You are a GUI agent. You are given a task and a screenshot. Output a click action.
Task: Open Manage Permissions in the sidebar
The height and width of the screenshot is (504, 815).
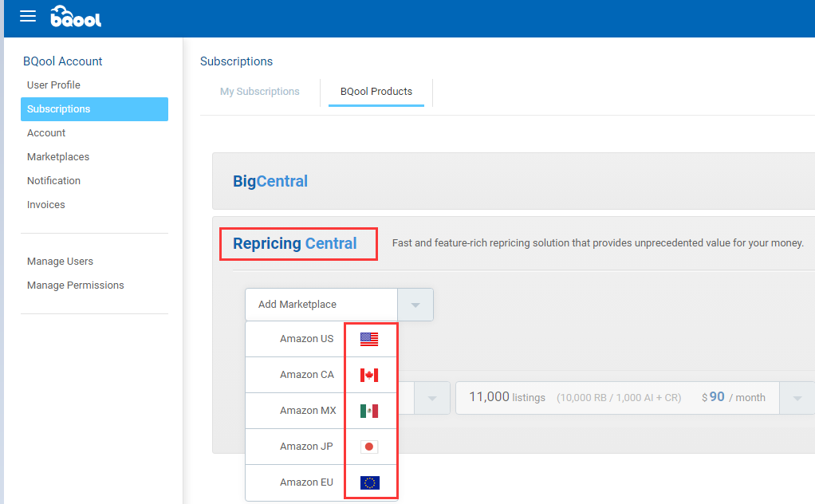point(76,285)
